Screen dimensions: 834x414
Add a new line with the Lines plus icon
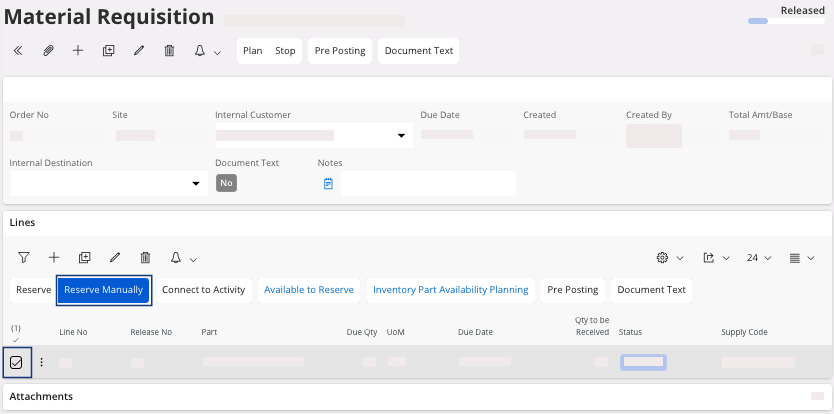coord(54,258)
